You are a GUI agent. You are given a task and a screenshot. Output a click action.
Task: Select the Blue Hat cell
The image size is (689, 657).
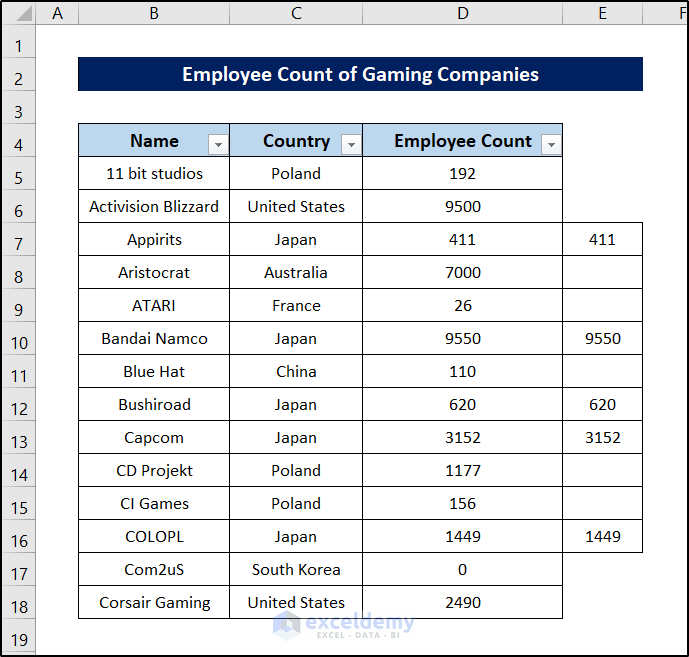(154, 371)
